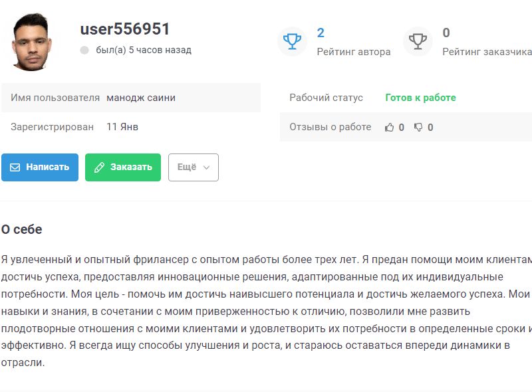Click the thumbs-down review icon
Viewport: 532px width, 392px height.
click(x=418, y=127)
